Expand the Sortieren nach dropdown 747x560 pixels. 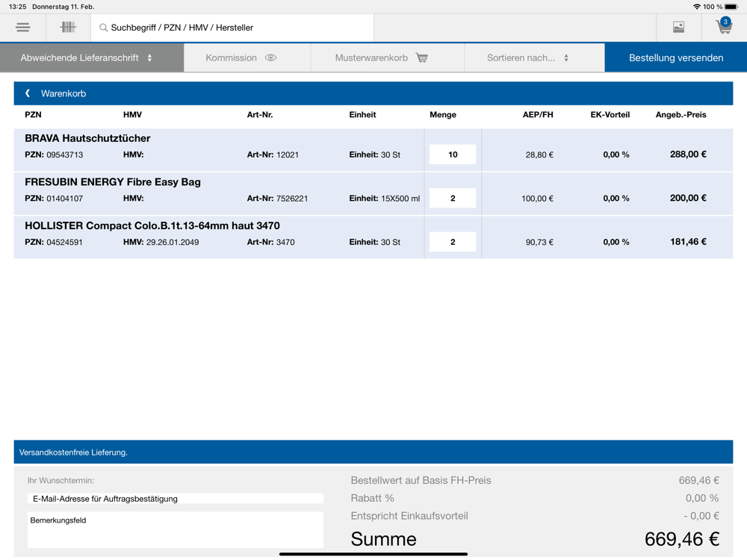[535, 57]
